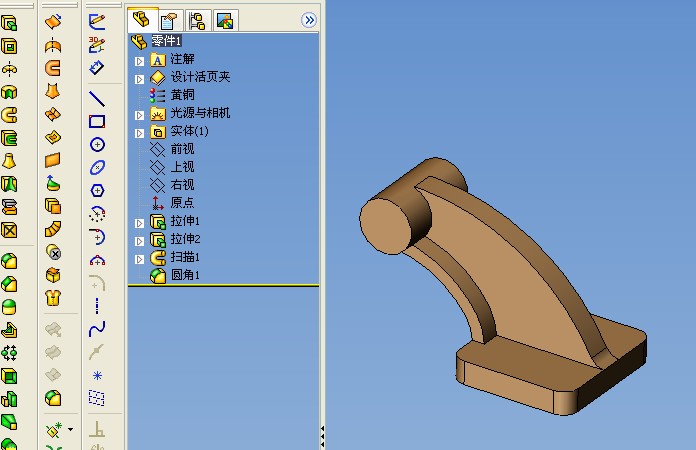Select the Swept Cut feature tool

pyautogui.click(x=9, y=138)
